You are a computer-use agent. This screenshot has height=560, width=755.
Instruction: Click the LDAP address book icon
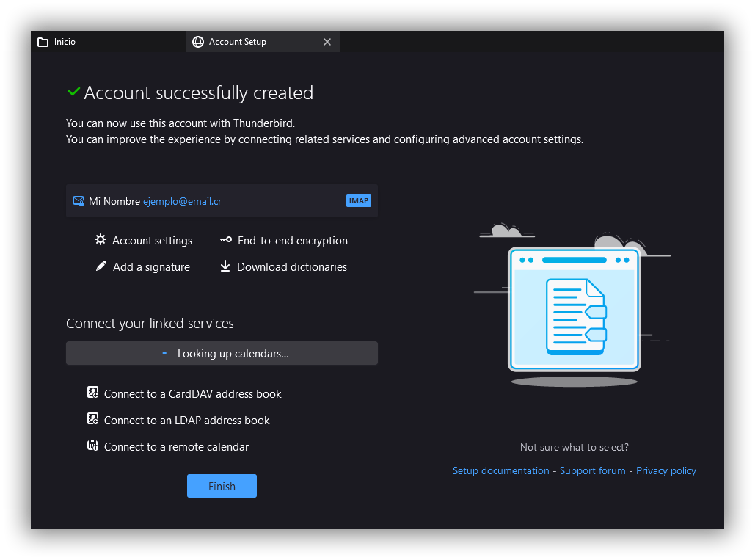tap(92, 419)
